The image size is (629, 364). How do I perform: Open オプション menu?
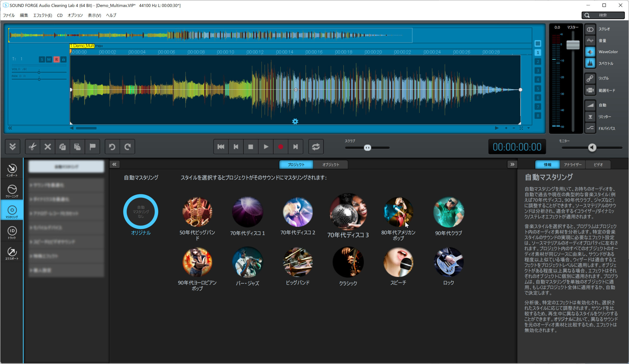pos(75,15)
